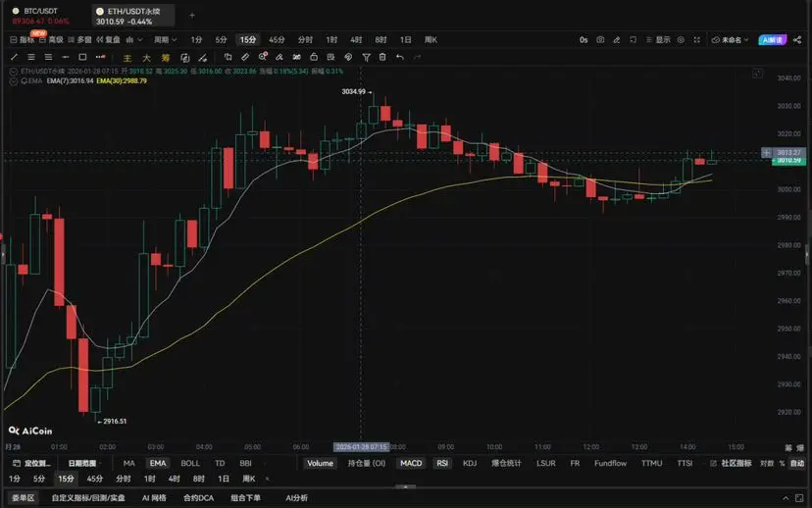
Task: Open the more drawing tools (three dots) icon
Action: tap(100, 57)
